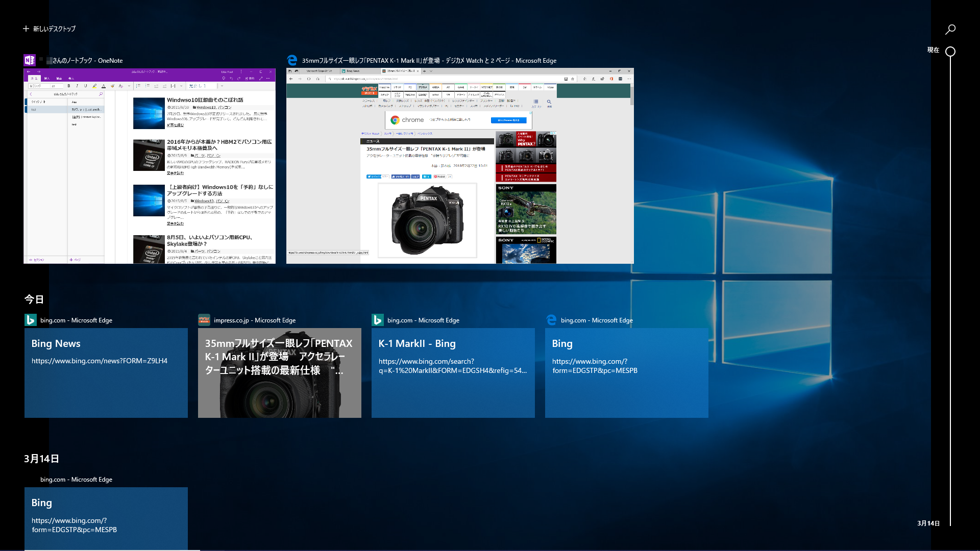Open the 35mmフルサイズ一眼レフ PENTAX activity card

point(280,373)
